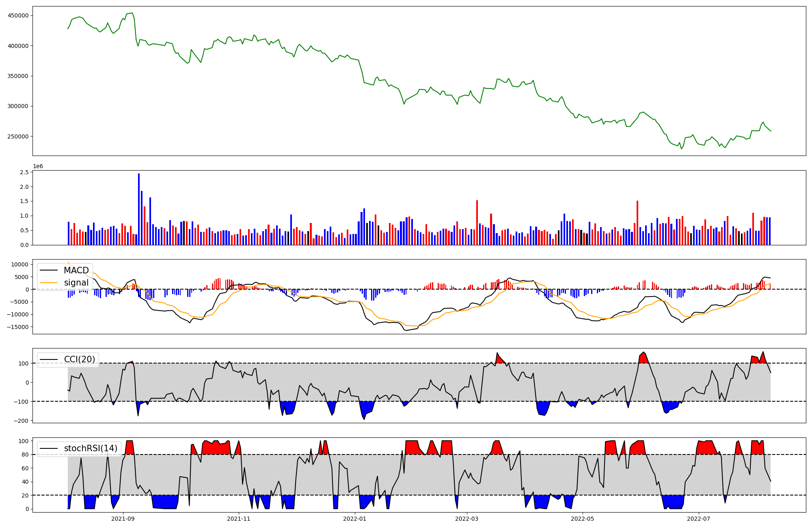Click the 2.5 volume axis tick label

pyautogui.click(x=25, y=173)
